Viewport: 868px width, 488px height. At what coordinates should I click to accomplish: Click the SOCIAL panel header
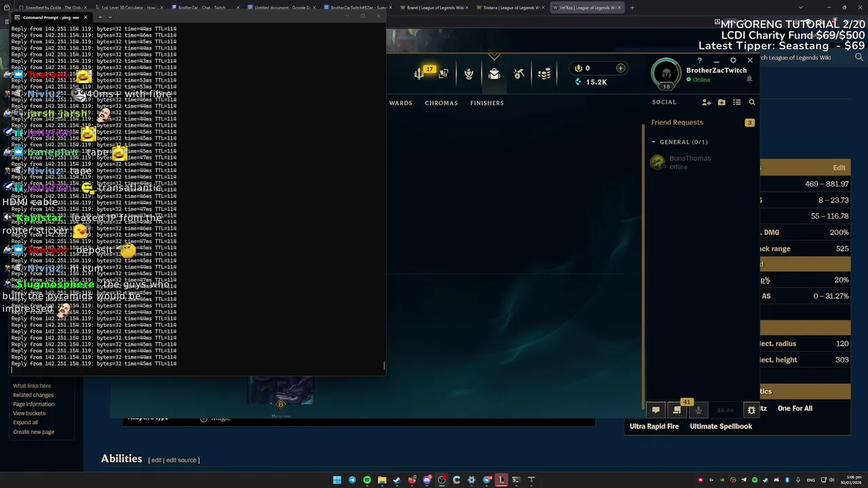pos(664,102)
